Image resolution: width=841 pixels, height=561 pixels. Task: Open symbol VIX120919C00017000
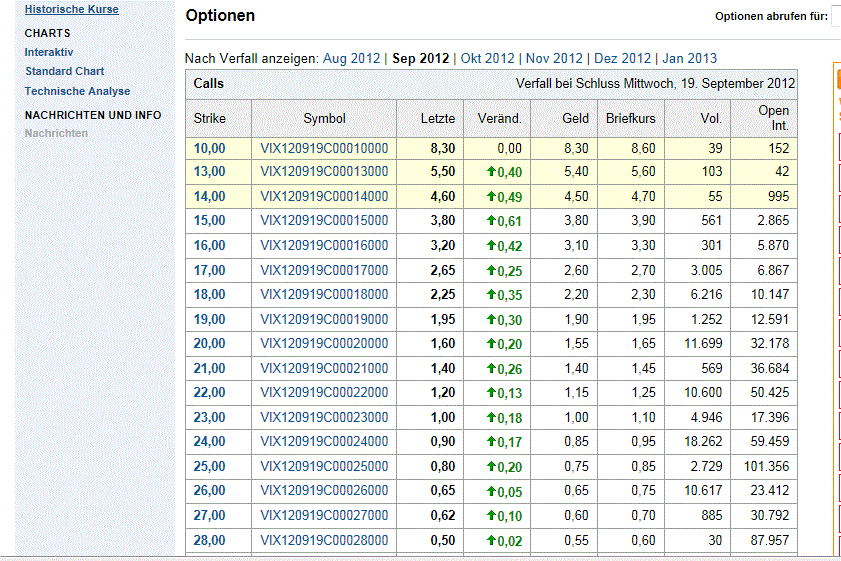(324, 270)
